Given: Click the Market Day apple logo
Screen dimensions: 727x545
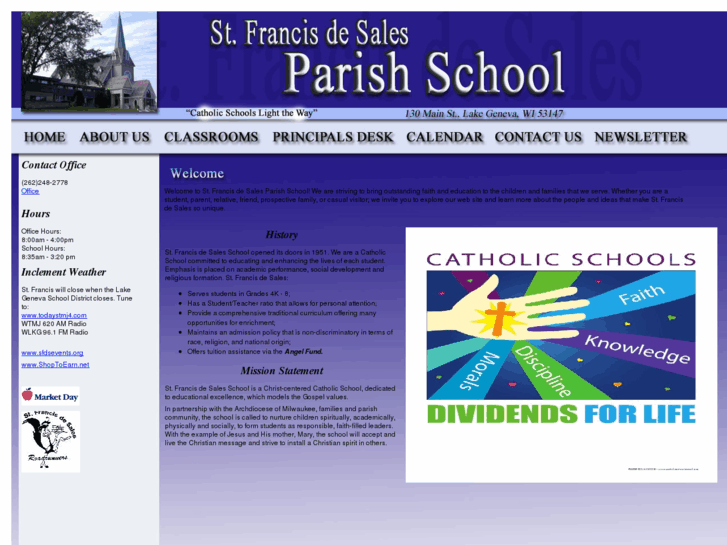Looking at the screenshot, I should (x=50, y=396).
